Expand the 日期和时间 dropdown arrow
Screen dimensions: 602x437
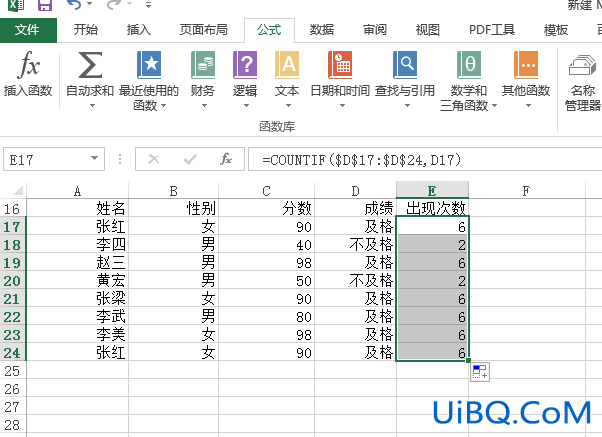pos(342,105)
